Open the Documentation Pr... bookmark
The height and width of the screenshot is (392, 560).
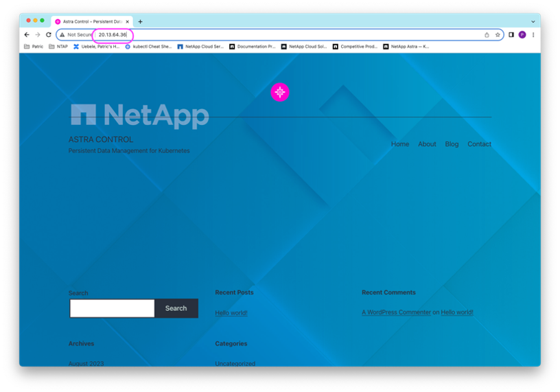click(x=253, y=47)
